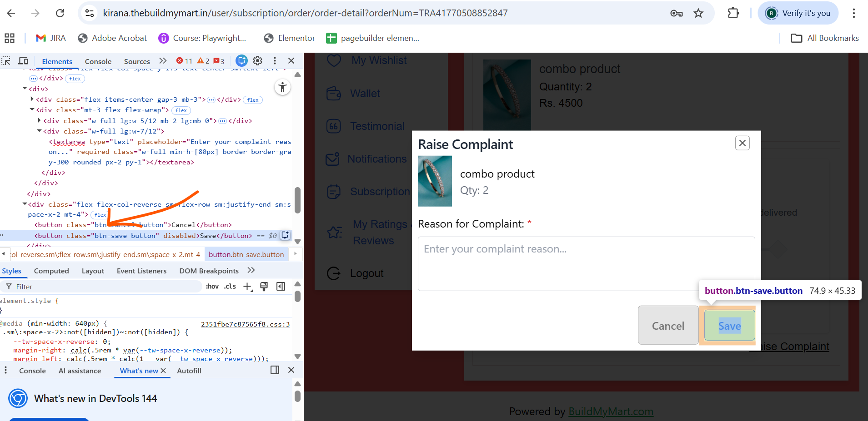Toggle the .cls element classes panel
Viewport: 868px width, 421px height.
(x=230, y=287)
